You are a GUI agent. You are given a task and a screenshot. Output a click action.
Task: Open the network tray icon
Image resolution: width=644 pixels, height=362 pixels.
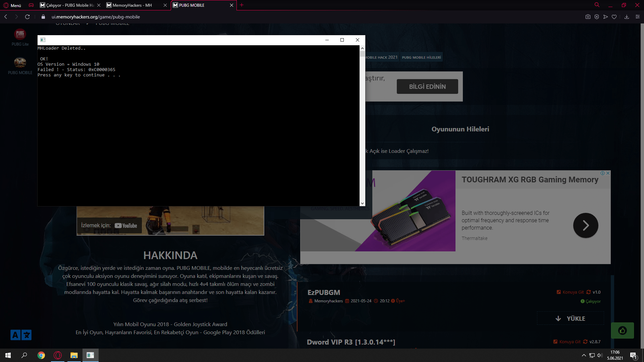pyautogui.click(x=592, y=355)
